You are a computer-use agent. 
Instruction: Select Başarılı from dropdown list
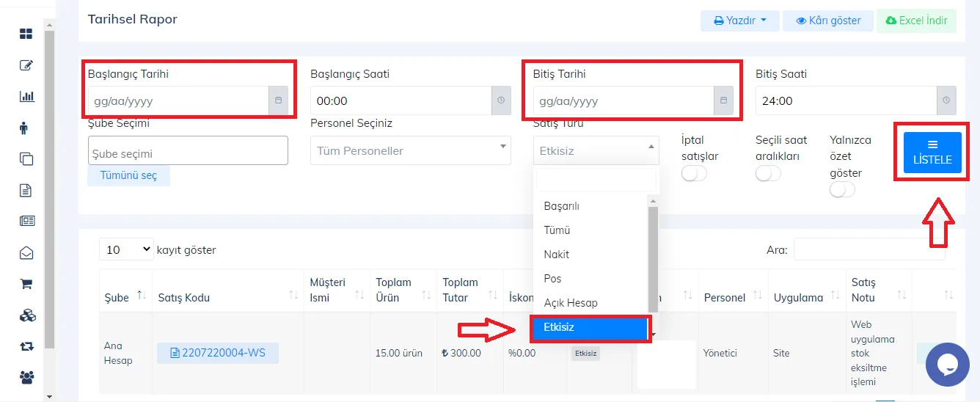click(x=590, y=206)
